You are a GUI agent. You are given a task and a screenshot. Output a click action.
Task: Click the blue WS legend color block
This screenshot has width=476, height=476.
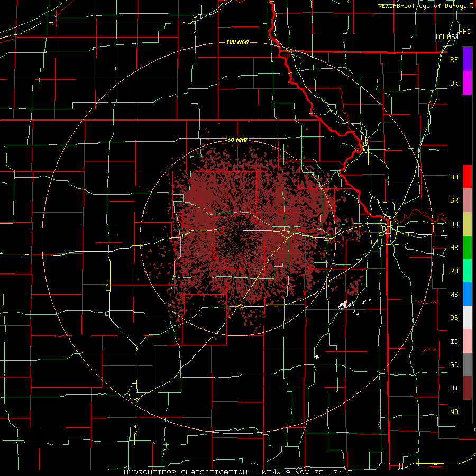click(467, 294)
